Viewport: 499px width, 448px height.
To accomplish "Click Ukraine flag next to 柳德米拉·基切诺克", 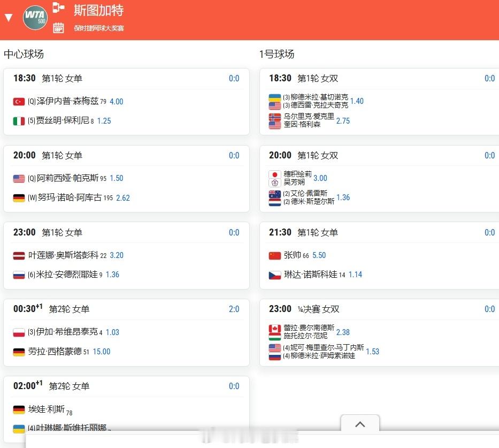I will pyautogui.click(x=275, y=97).
